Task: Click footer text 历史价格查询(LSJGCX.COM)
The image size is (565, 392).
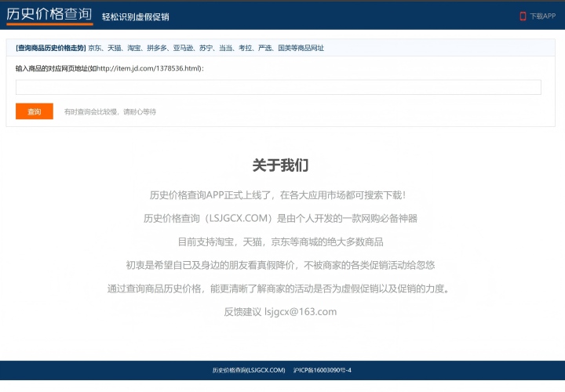Action: point(249,370)
